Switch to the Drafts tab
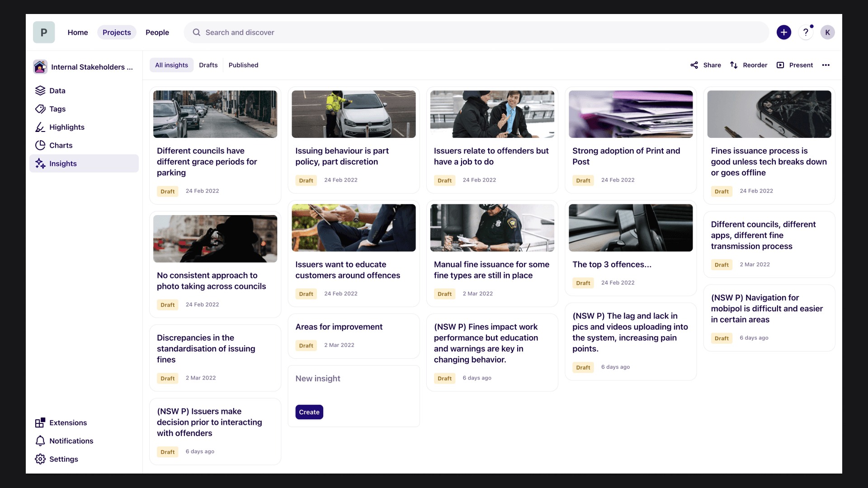The image size is (868, 488). click(208, 65)
